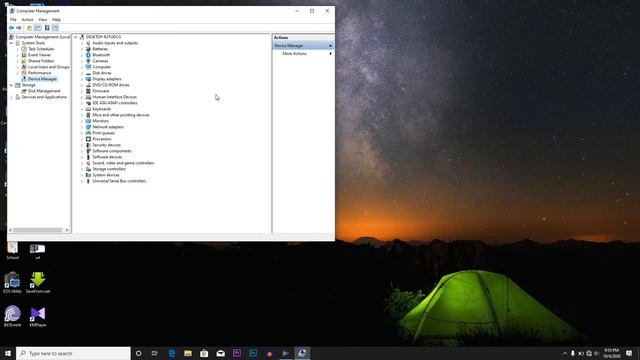
Task: Select the Software components category
Action: click(111, 151)
